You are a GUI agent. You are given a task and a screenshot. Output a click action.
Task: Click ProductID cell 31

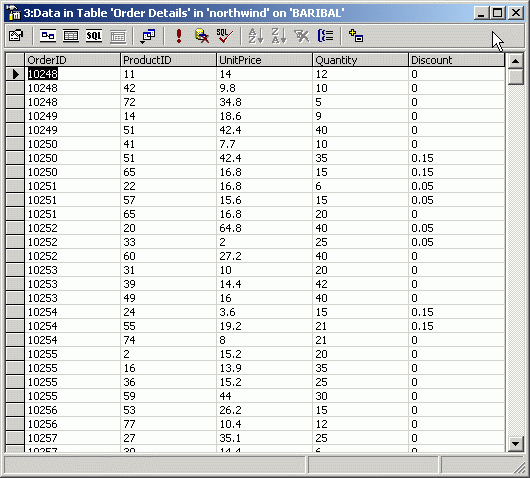tap(168, 270)
